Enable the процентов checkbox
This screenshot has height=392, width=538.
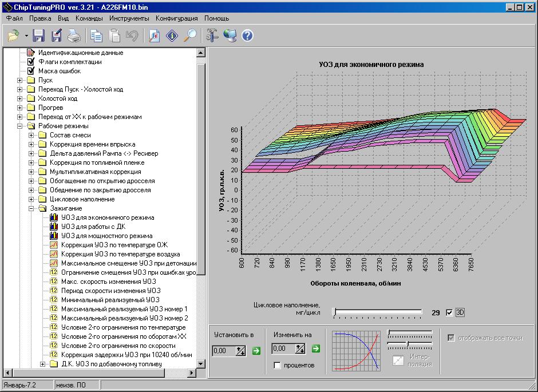(278, 365)
